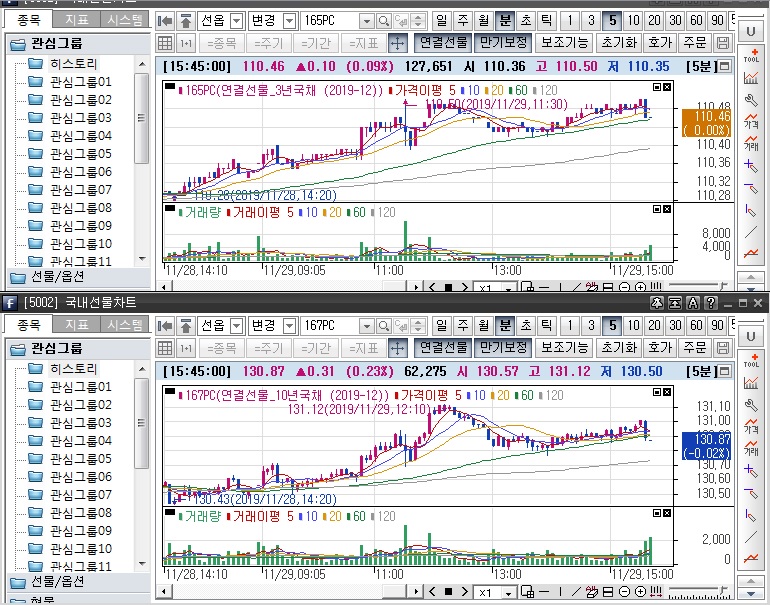Click the U button in the upper right sidebar

750,32
